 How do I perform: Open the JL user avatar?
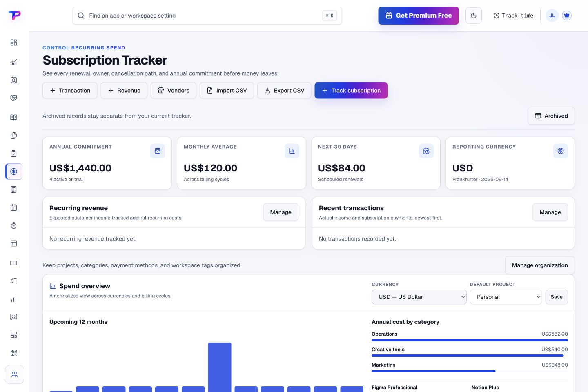click(552, 16)
